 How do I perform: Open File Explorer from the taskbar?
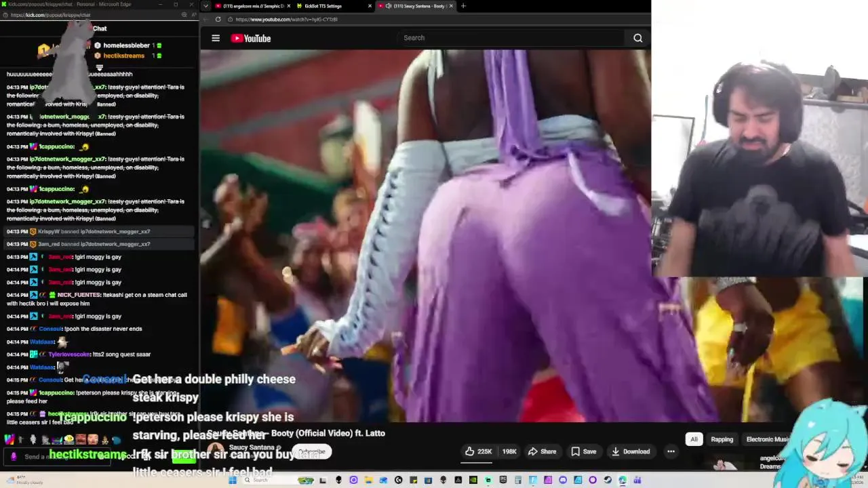368,480
